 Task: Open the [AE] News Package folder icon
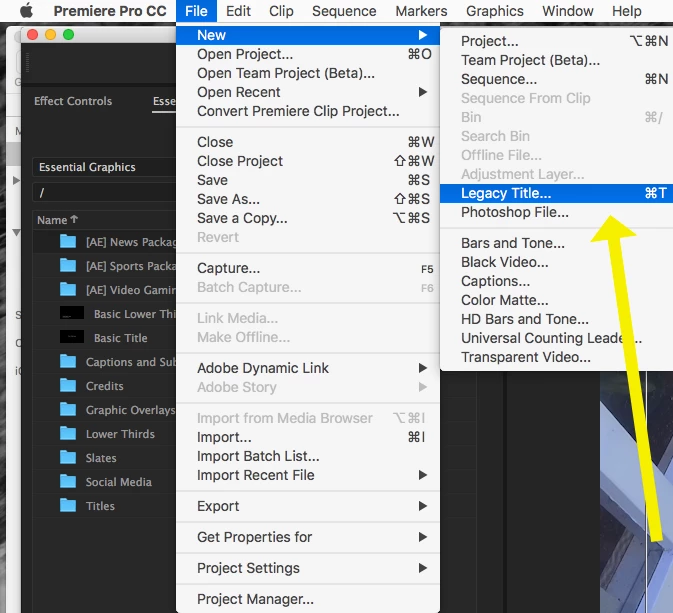coord(68,242)
